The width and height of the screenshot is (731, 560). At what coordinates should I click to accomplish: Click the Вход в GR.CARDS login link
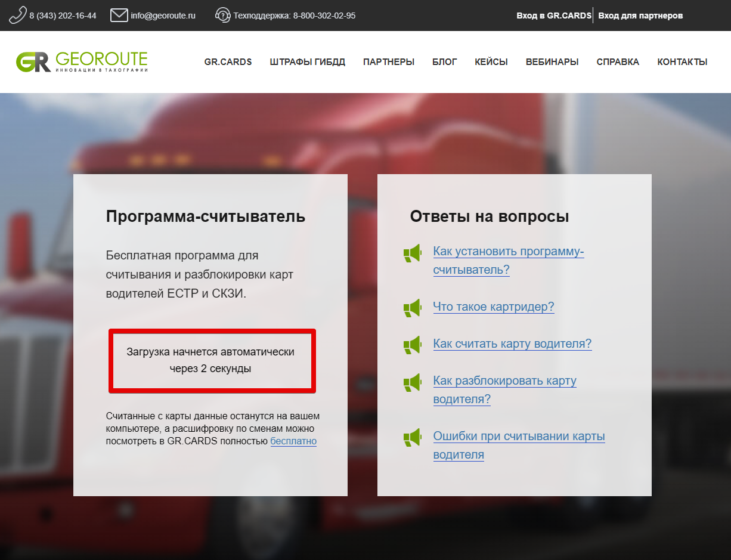click(553, 16)
